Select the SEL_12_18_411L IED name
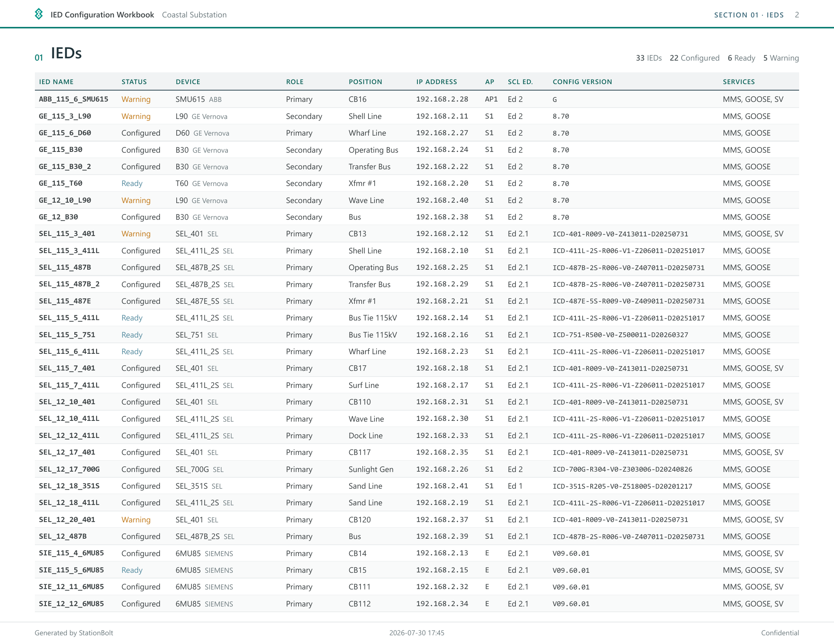This screenshot has height=644, width=834. 69,502
